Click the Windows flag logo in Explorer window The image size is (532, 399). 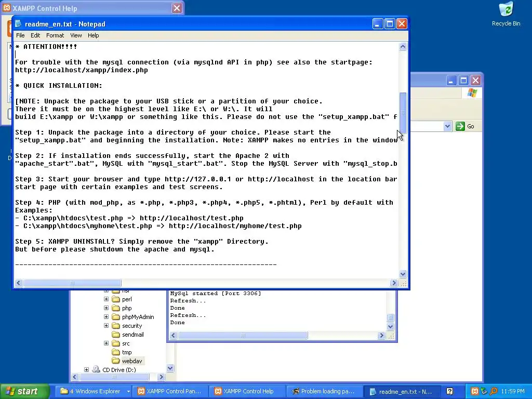tap(472, 92)
